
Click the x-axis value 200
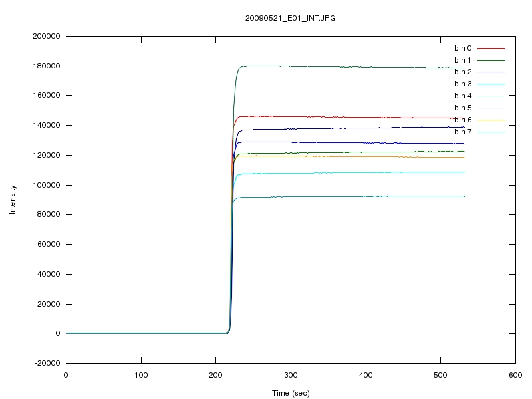point(215,375)
